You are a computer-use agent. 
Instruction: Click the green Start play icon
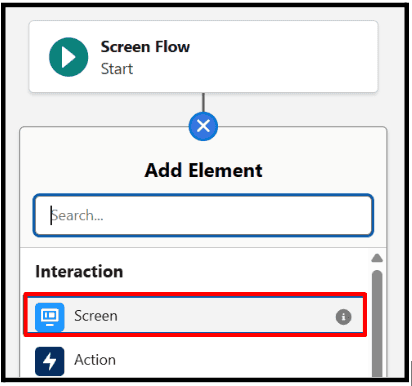pos(69,57)
